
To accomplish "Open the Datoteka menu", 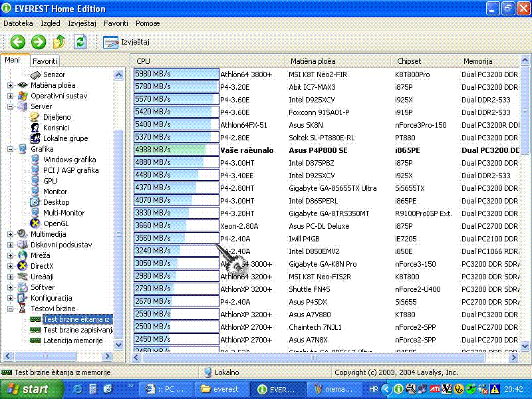I will [18, 23].
